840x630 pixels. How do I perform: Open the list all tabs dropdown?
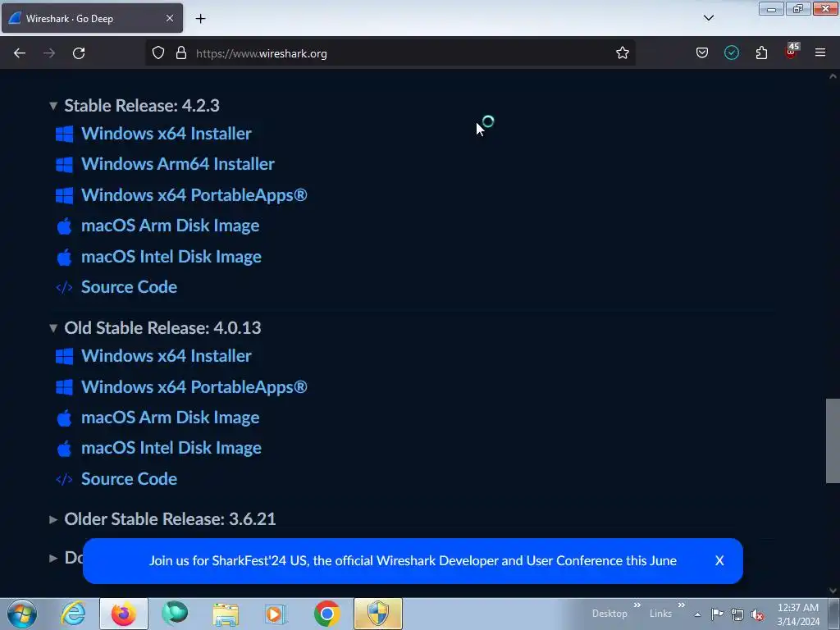point(708,18)
